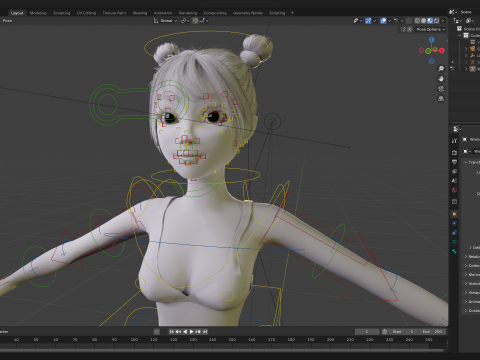Open object visibility and selectability filter
The width and height of the screenshot is (480, 360).
357,21
